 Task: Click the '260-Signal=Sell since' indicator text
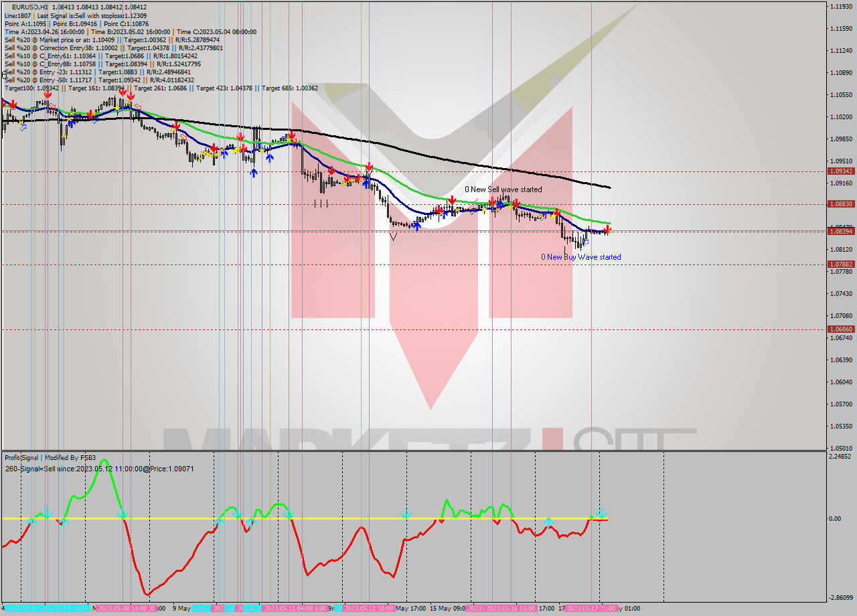(99, 469)
